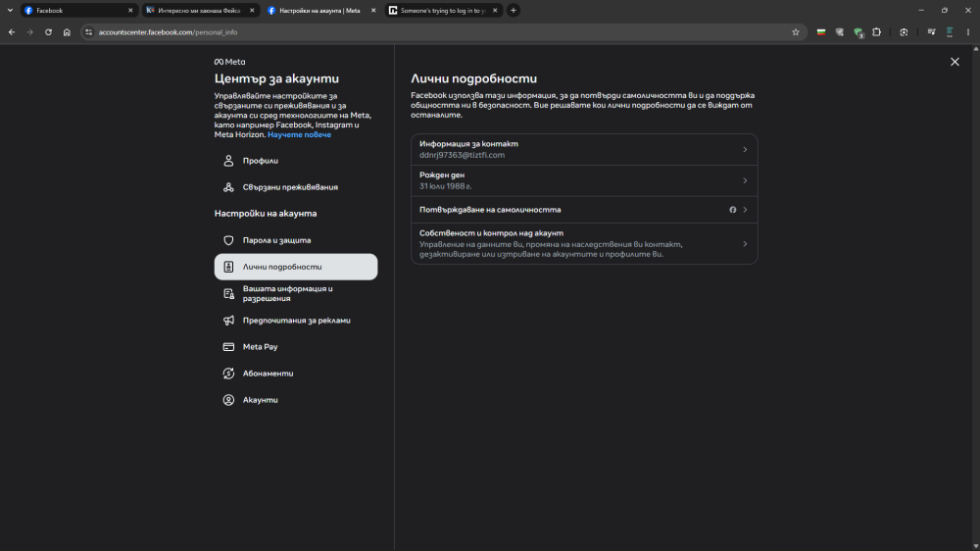The image size is (980, 551).
Task: Switch to the Facebook browser tab
Action: coord(78,11)
